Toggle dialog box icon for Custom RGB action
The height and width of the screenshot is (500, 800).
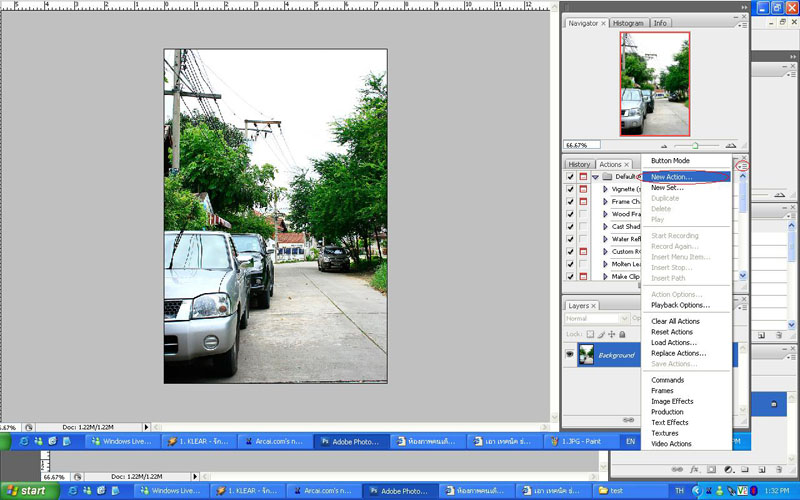click(583, 252)
